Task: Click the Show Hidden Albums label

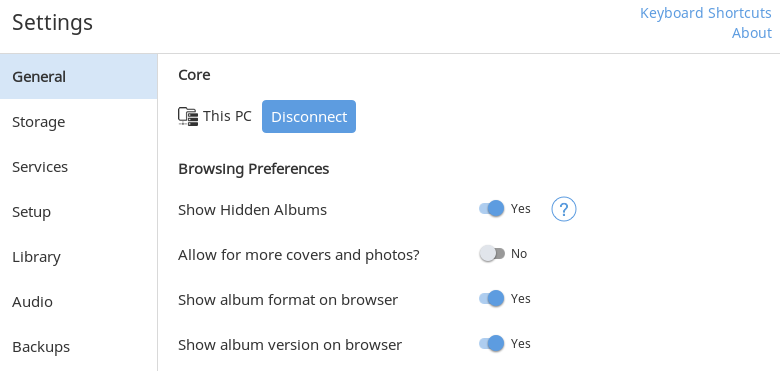Action: click(x=252, y=210)
